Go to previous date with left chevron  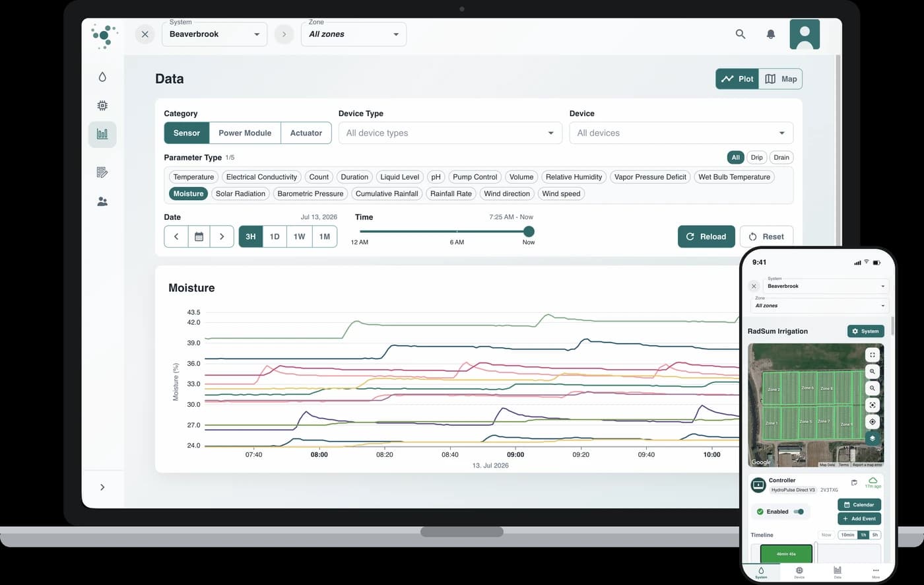(x=176, y=236)
